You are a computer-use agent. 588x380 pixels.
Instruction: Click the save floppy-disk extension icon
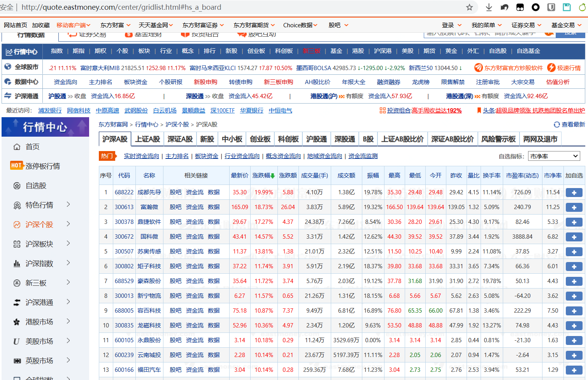[567, 7]
